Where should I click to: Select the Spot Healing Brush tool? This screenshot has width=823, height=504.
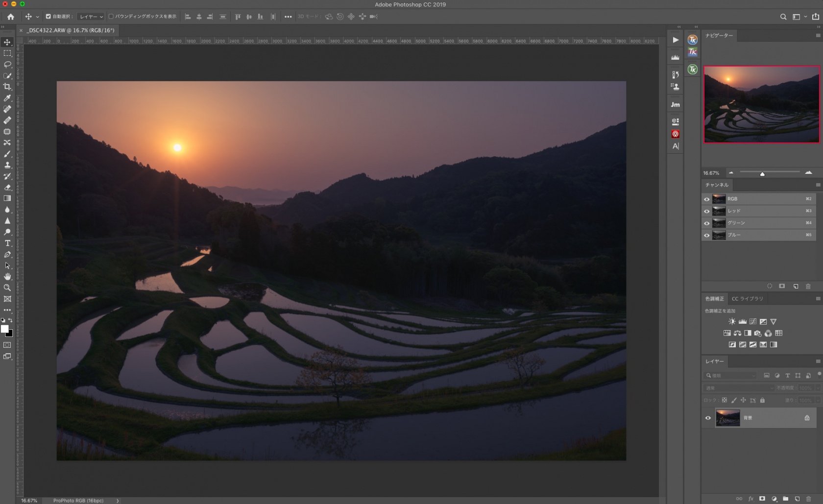point(7,109)
